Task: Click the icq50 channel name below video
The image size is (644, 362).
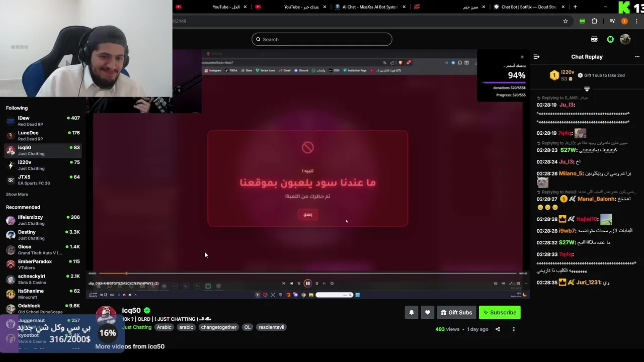Action: [x=131, y=311]
